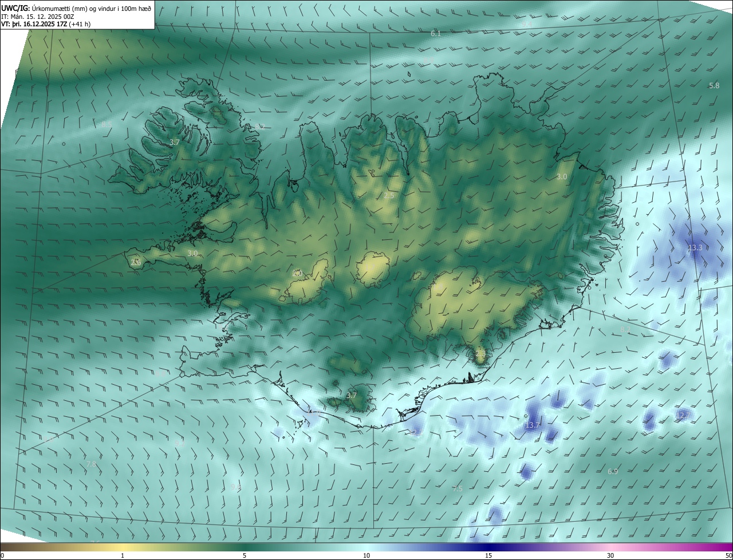This screenshot has height=560, width=733.
Task: Pick the dark navy color above the 15 tick
Action: click(488, 547)
